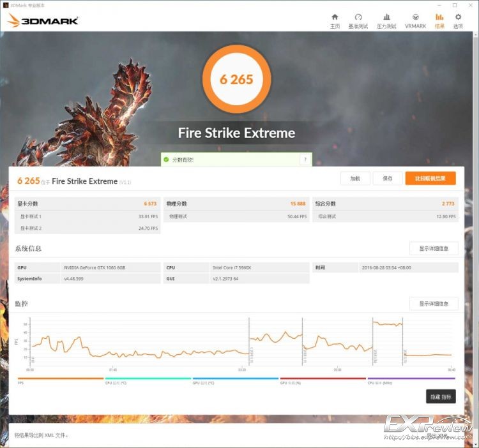
Task: Open the 主页 home icon
Action: coord(335,21)
